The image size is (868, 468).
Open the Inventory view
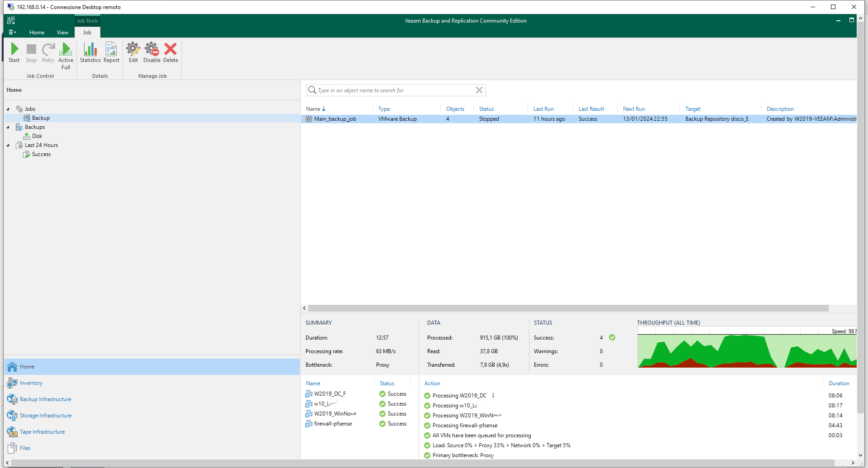coord(31,383)
